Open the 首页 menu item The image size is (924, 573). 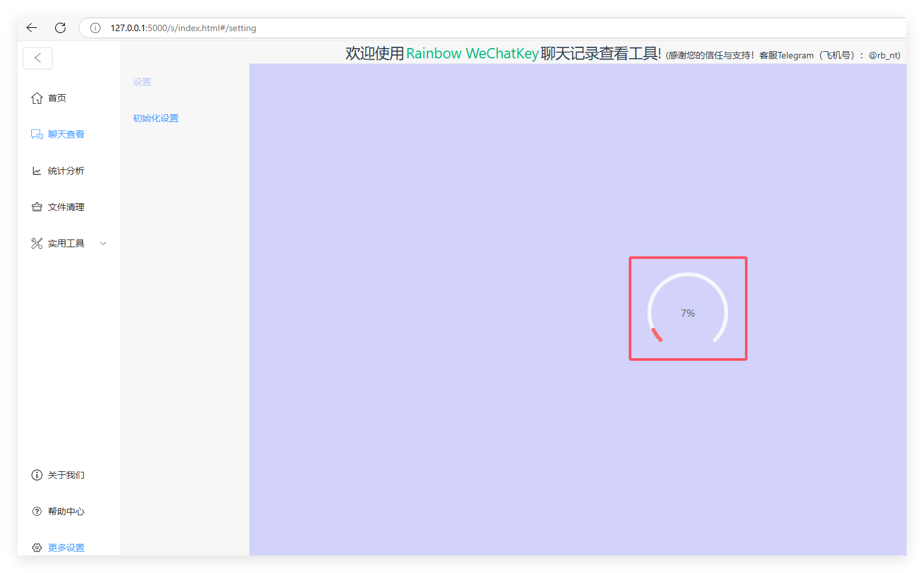(x=57, y=98)
